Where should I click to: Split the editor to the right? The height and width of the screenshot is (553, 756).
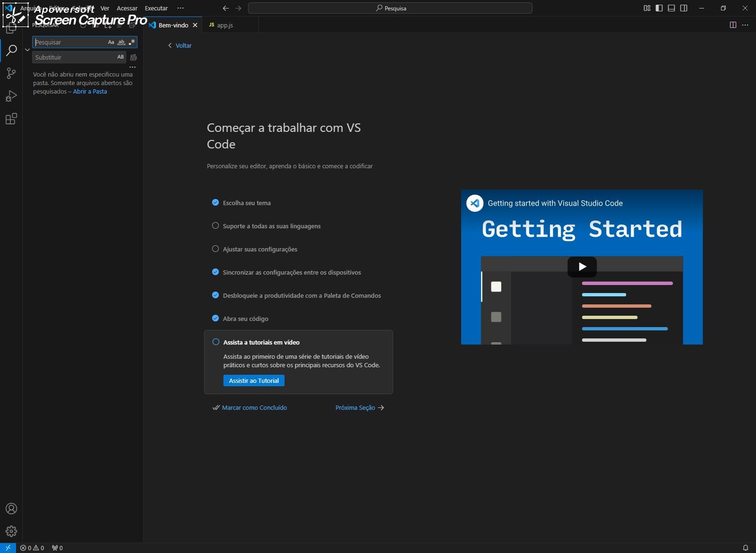(x=733, y=25)
